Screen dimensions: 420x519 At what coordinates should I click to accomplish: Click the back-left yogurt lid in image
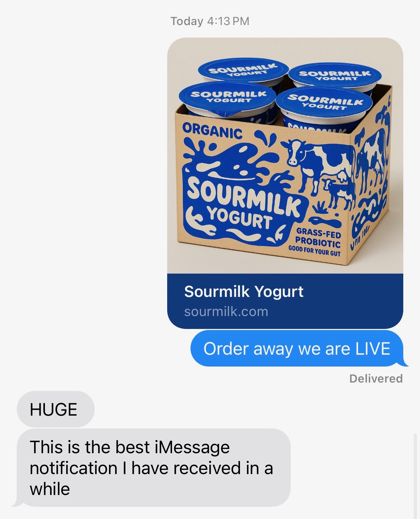[x=243, y=70]
